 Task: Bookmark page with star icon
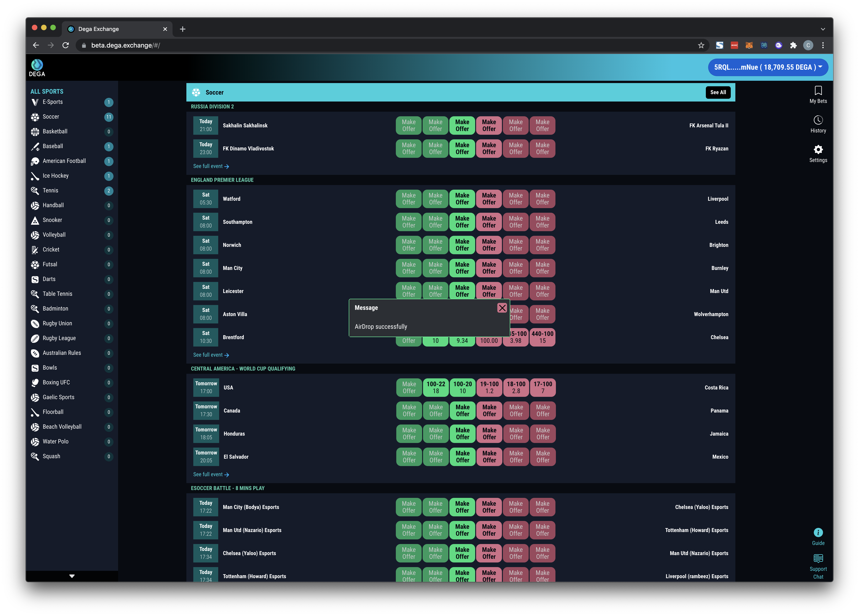click(x=701, y=45)
